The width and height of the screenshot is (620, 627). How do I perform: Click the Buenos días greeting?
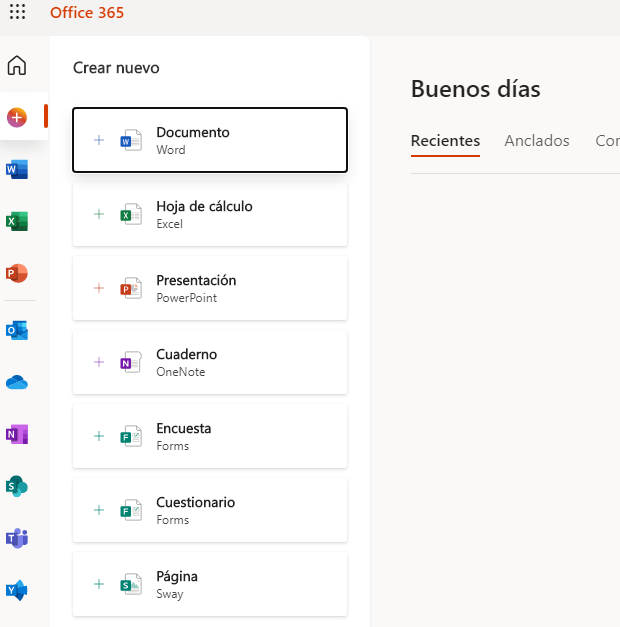pyautogui.click(x=476, y=89)
